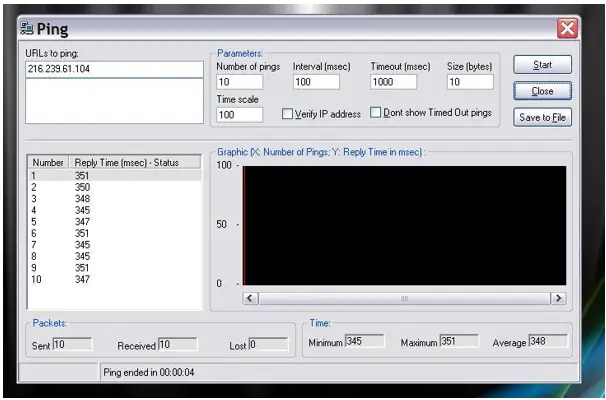606x400 pixels.
Task: Click the Lost packets value field
Action: pos(269,344)
